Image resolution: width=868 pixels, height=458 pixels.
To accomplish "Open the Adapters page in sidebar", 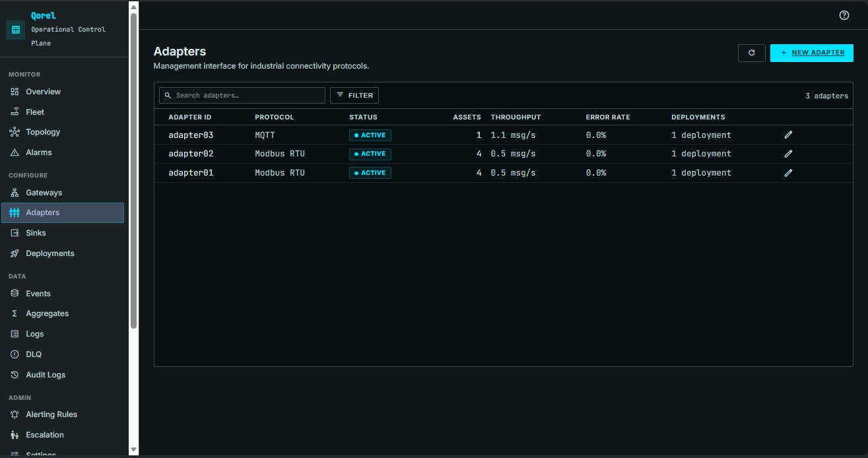I will (63, 213).
